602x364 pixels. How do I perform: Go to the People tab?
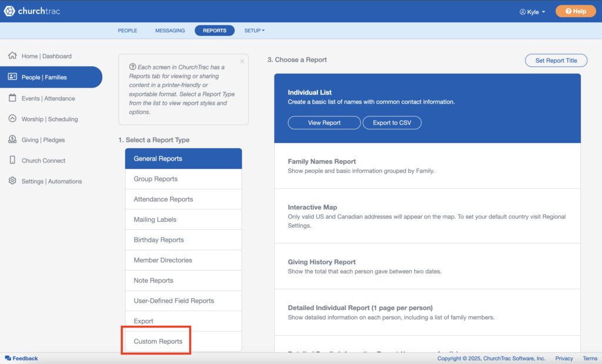128,31
